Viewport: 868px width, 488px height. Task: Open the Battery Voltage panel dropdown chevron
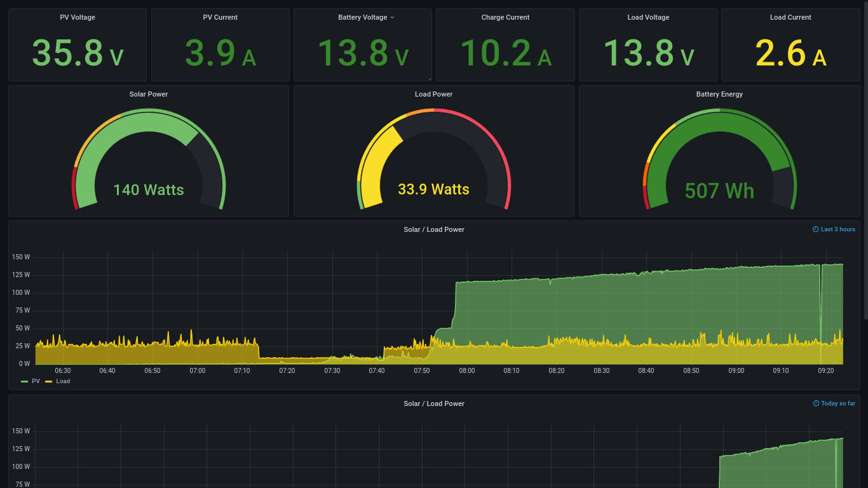click(x=392, y=18)
